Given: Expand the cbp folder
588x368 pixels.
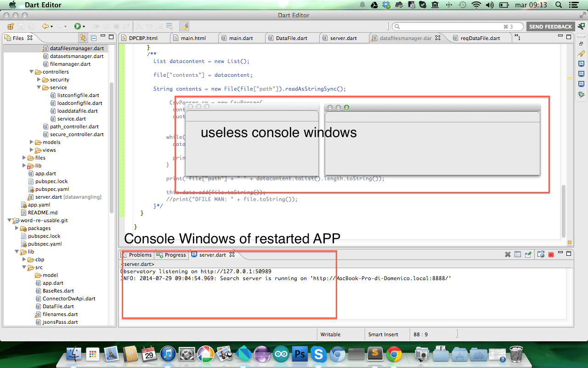Looking at the screenshot, I should pos(24,259).
